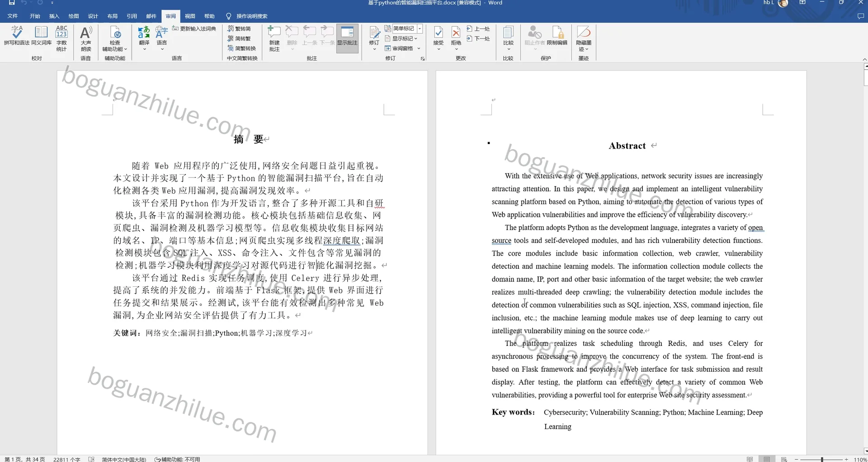Image resolution: width=868 pixels, height=462 pixels.
Task: Switch to the 视图 view tab
Action: 190,16
